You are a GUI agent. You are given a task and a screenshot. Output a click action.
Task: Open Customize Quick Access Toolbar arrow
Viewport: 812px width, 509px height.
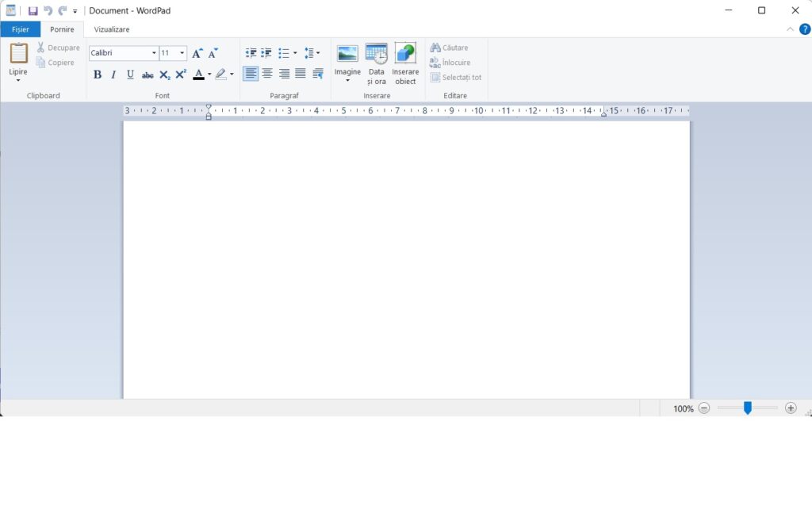[x=75, y=11]
